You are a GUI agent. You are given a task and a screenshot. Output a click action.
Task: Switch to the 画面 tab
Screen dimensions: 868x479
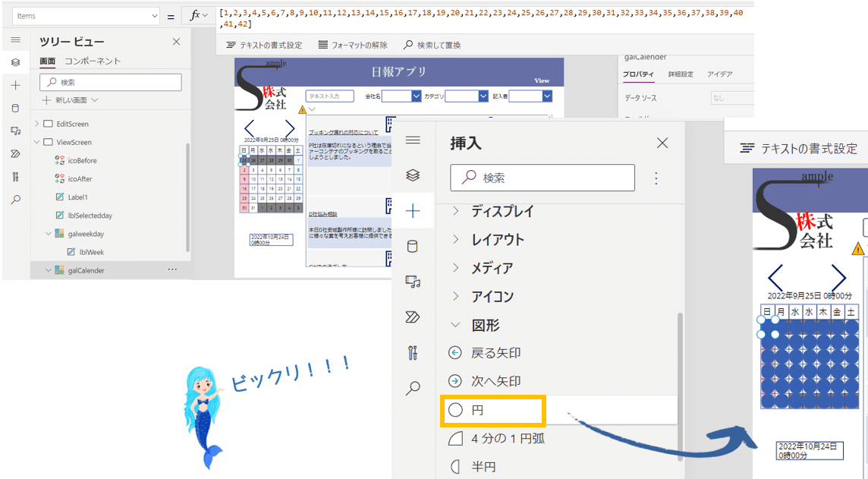point(48,61)
